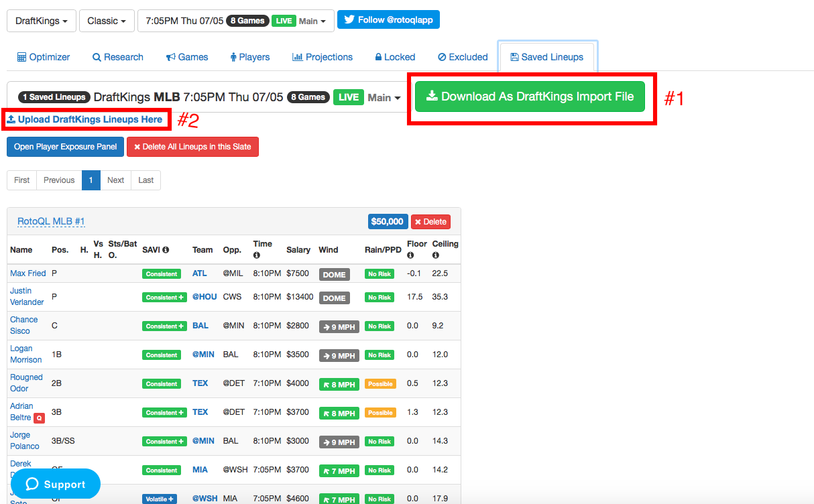Click the 35.3 ceiling value
The image size is (814, 504).
click(440, 296)
